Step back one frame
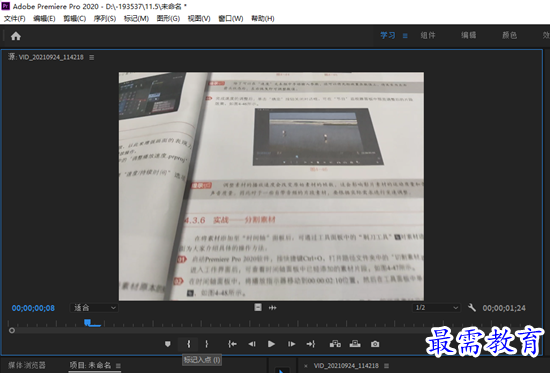 click(252, 344)
